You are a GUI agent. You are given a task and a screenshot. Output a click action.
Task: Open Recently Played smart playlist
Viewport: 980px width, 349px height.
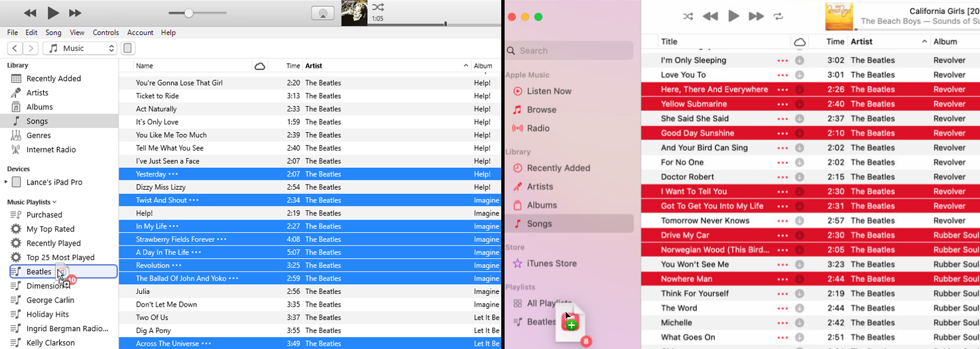pos(53,243)
